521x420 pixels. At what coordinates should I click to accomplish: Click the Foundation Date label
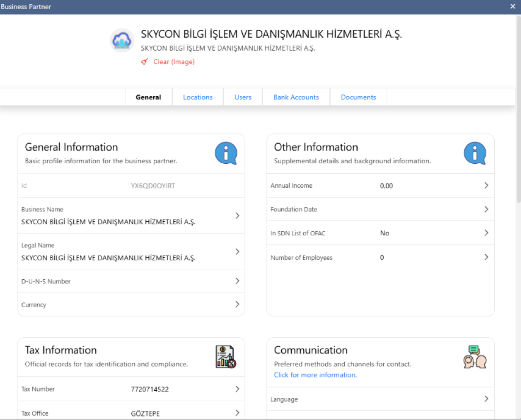pyautogui.click(x=294, y=209)
